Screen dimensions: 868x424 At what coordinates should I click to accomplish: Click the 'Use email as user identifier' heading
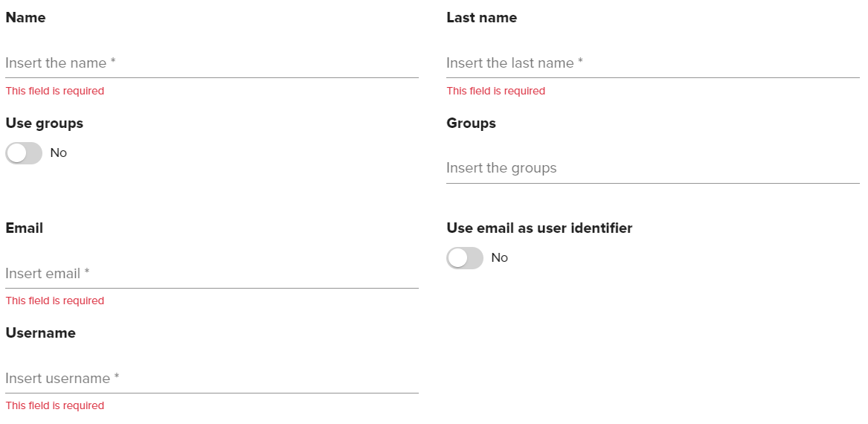tap(539, 228)
